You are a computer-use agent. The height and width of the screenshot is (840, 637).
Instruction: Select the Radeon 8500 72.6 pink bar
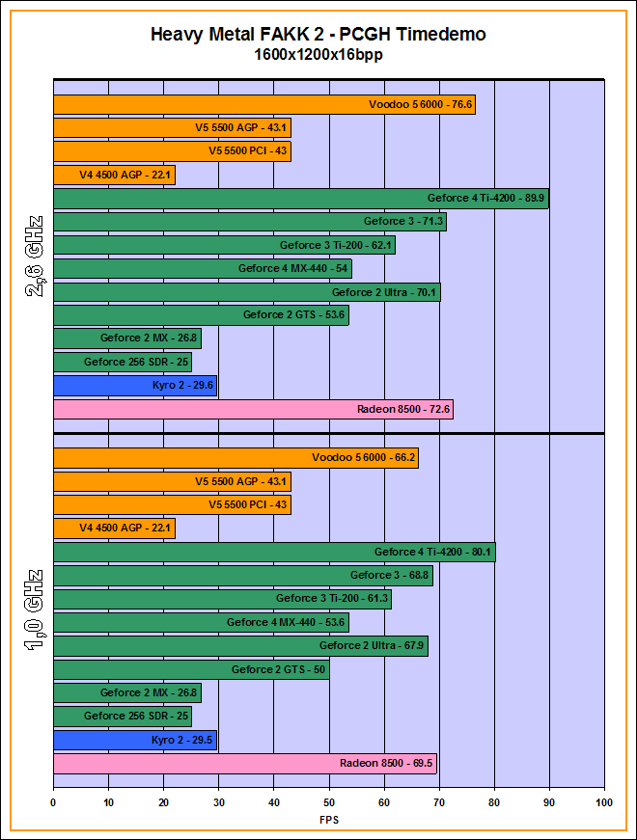pos(253,410)
